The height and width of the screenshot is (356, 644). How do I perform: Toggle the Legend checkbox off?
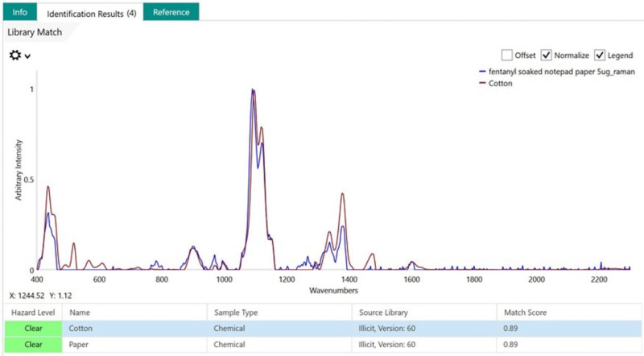(600, 55)
